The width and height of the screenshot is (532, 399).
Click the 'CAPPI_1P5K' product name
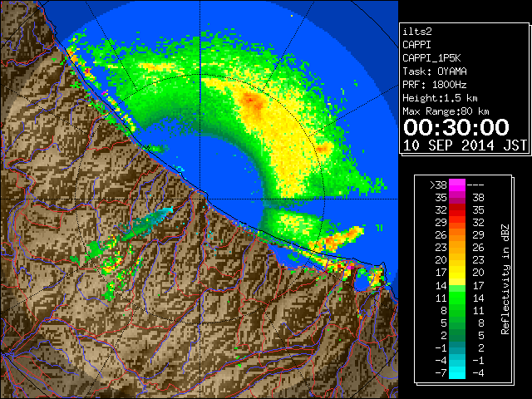pyautogui.click(x=431, y=58)
